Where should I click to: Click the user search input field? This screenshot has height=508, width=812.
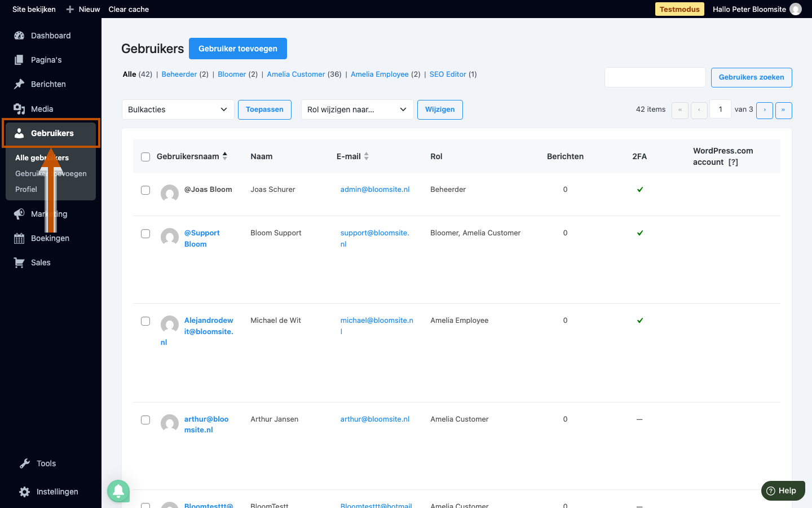[x=655, y=77]
